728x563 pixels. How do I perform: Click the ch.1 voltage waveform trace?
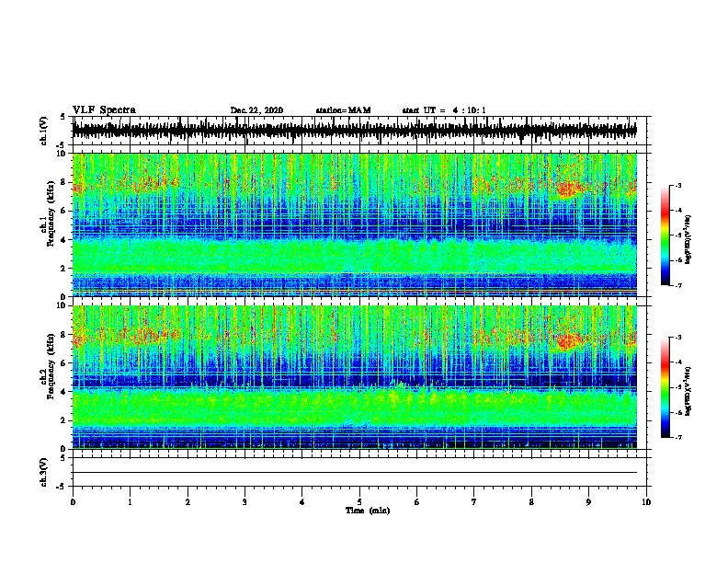click(x=355, y=130)
